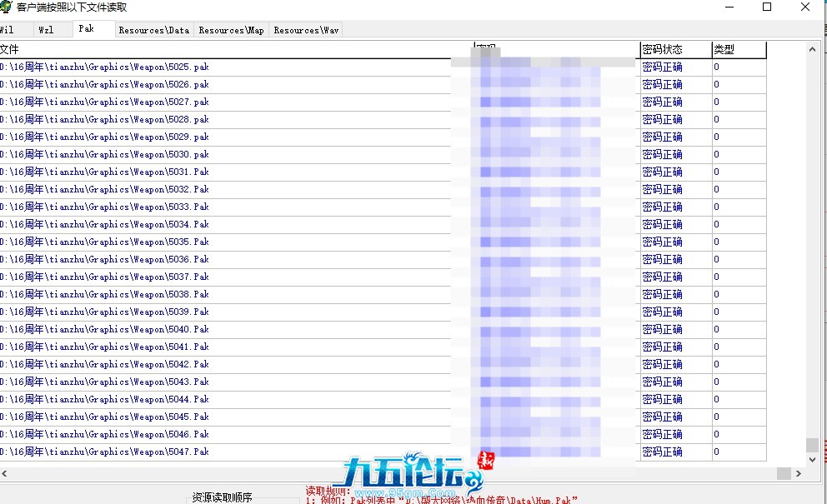Click the 密码状态 column header
This screenshot has width=827, height=504.
point(675,49)
